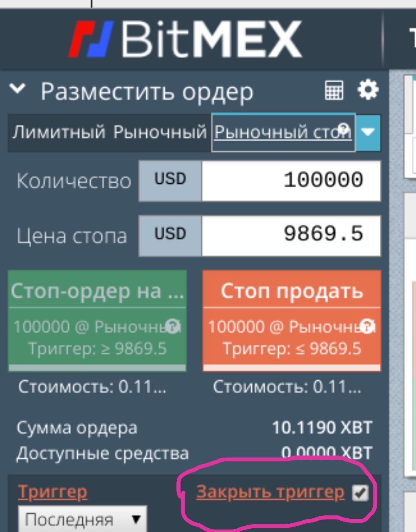Click the green Стоп-ордер на покупку button
The image size is (416, 532).
point(97,320)
